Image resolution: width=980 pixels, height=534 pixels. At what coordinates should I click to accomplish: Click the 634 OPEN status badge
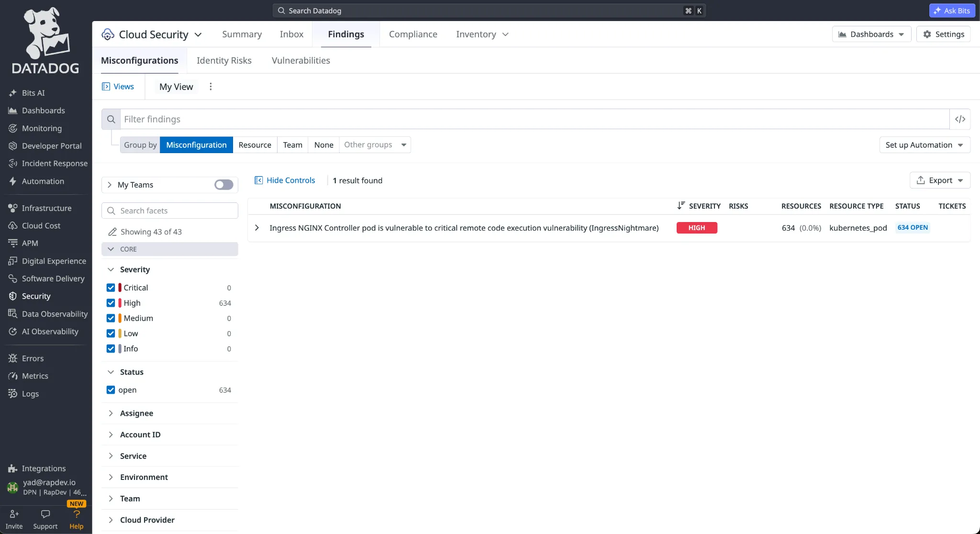913,228
